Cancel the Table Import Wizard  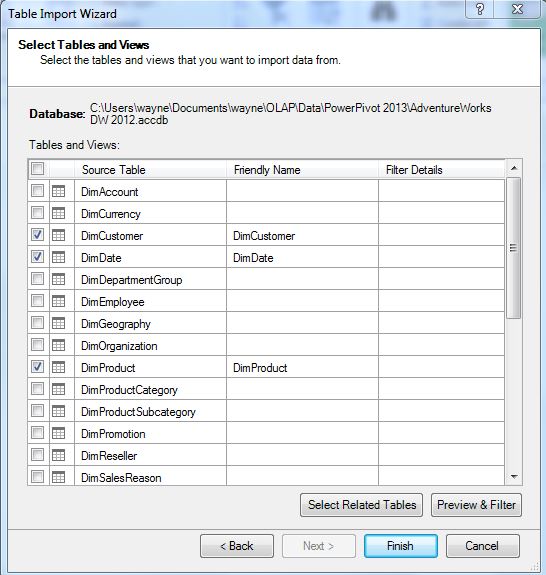(483, 546)
